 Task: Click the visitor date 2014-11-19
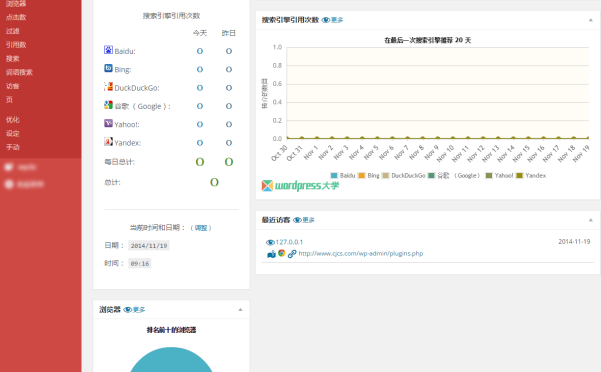574,242
